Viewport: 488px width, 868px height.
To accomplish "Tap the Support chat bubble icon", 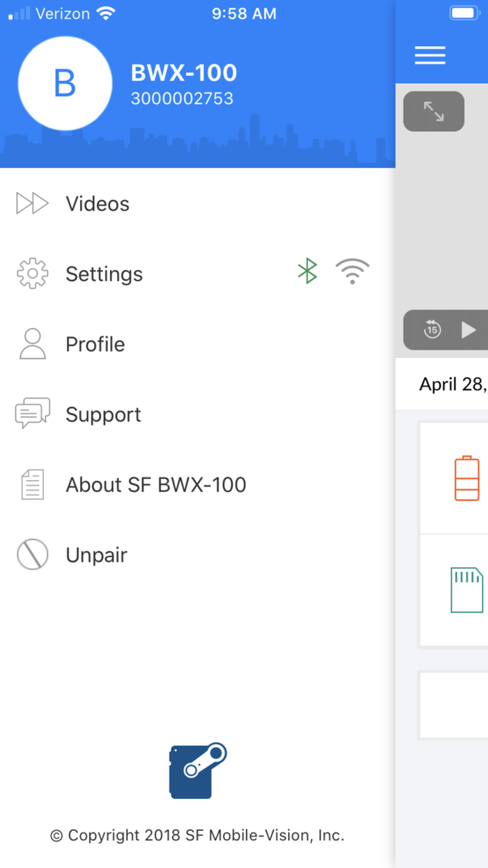I will click(x=32, y=414).
